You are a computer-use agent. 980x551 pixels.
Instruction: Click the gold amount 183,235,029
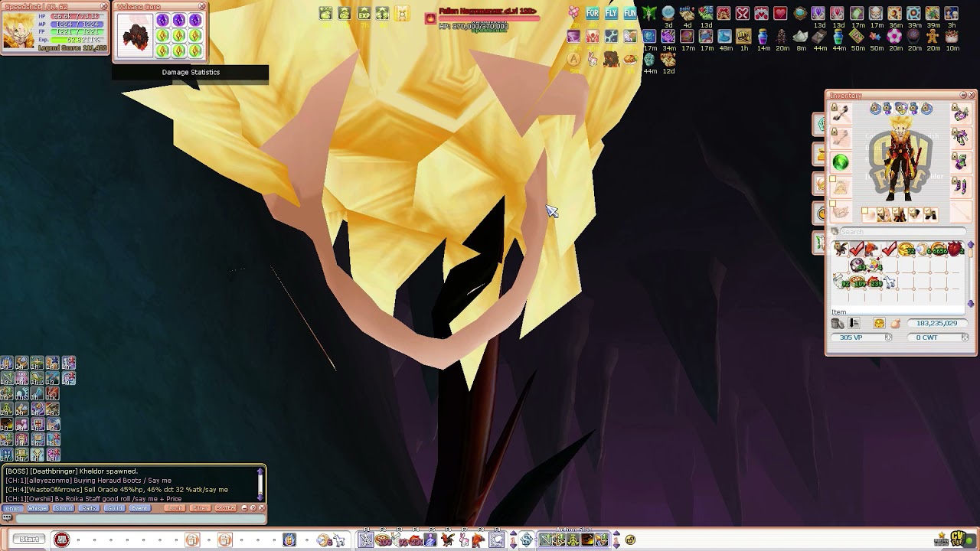[937, 324]
